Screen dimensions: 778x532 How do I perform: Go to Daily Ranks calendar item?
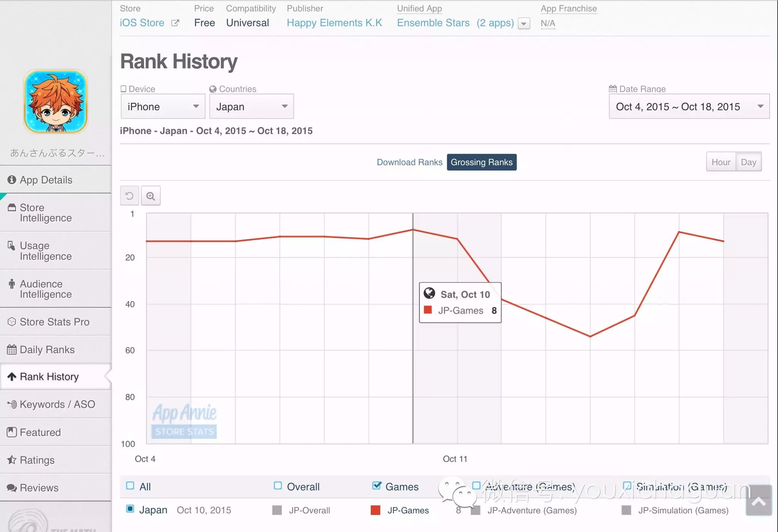point(47,350)
